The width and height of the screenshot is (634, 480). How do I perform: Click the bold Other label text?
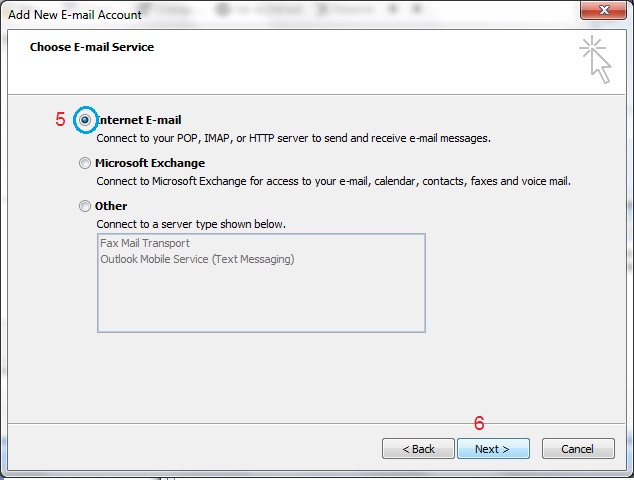pos(111,206)
